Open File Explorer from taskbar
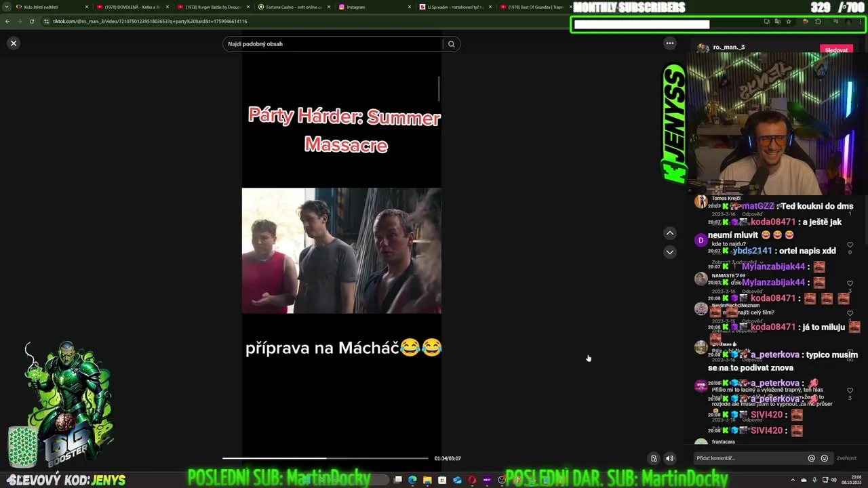 click(427, 480)
